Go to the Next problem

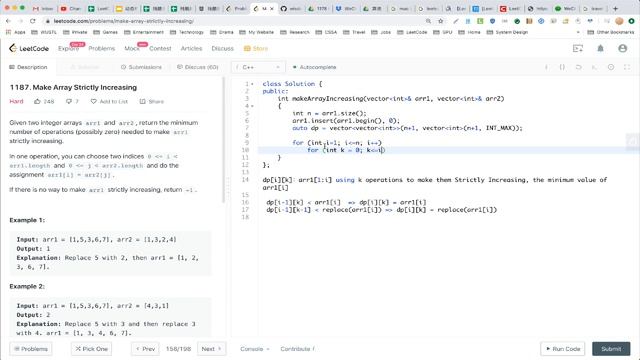pos(211,349)
